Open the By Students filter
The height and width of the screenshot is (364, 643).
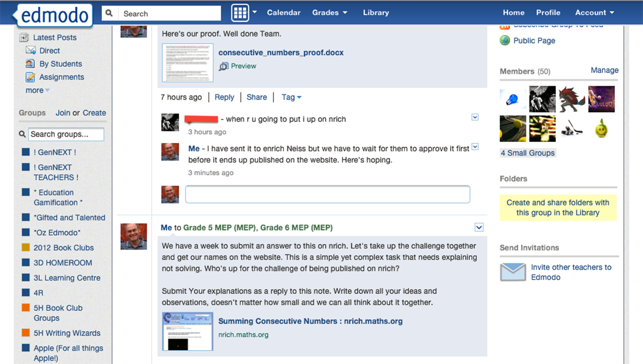coord(32,64)
